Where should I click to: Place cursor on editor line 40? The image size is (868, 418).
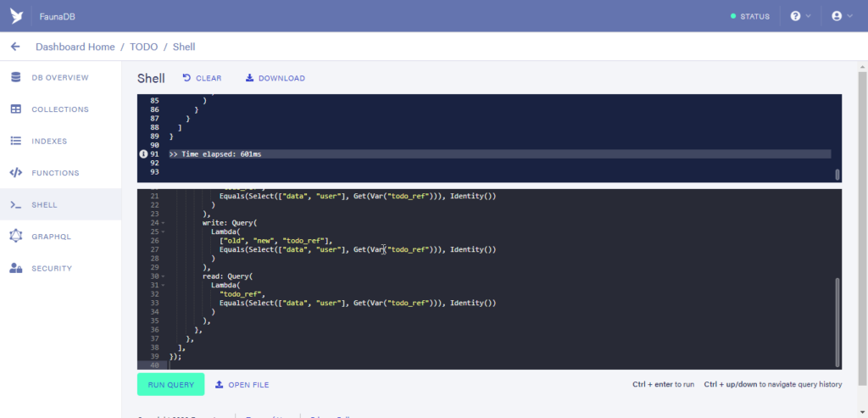point(500,365)
